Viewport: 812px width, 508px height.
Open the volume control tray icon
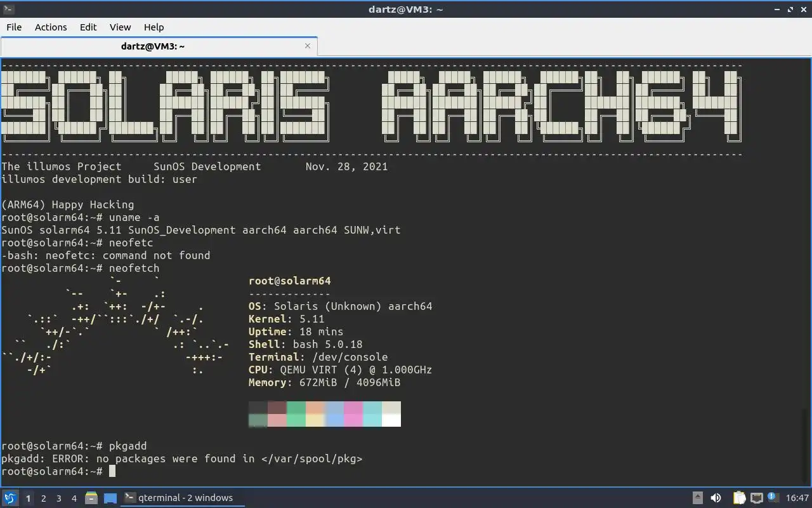coord(716,498)
